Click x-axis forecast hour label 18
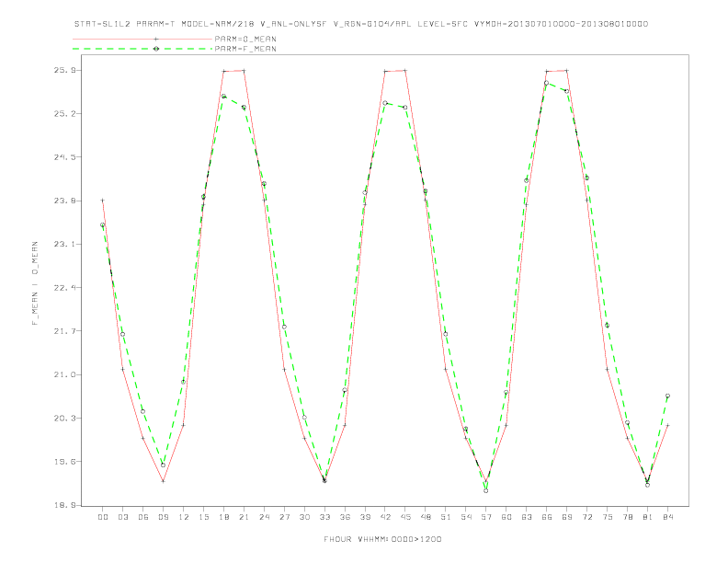728x563 pixels. tap(223, 517)
